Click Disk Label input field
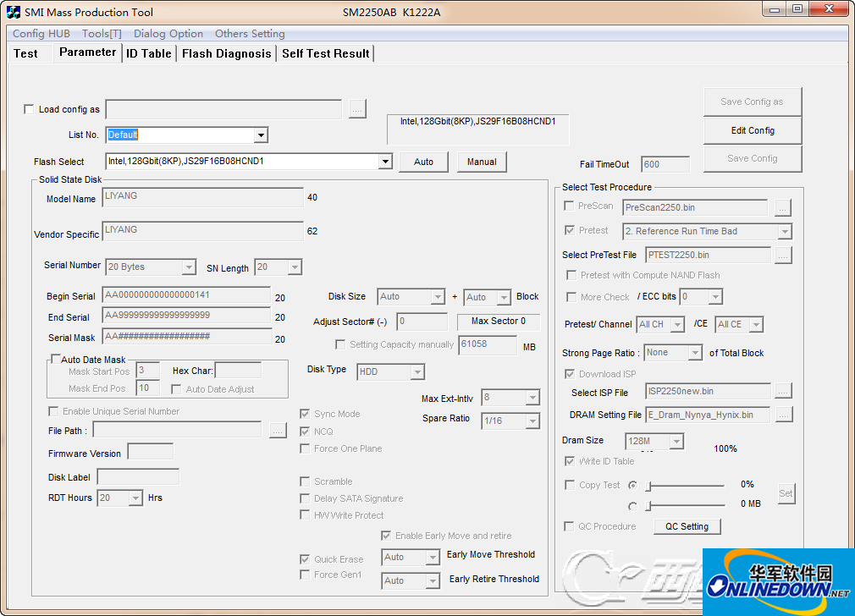Screen dimensions: 855x616 point(138,477)
